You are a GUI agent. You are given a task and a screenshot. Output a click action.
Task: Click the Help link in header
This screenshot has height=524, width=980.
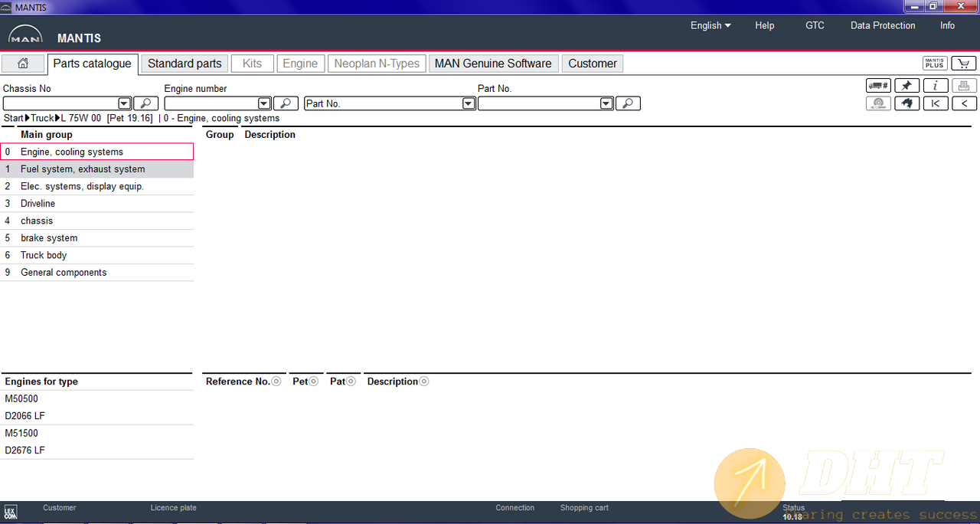point(764,25)
